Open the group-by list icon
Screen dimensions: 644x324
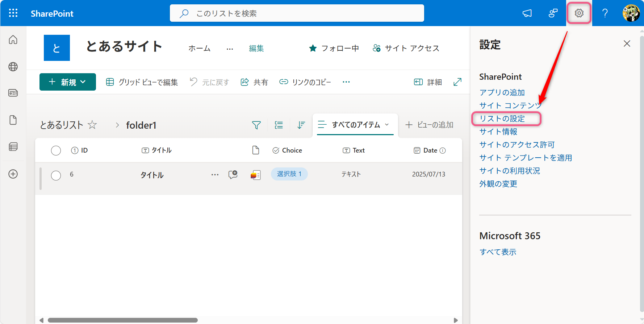point(279,125)
